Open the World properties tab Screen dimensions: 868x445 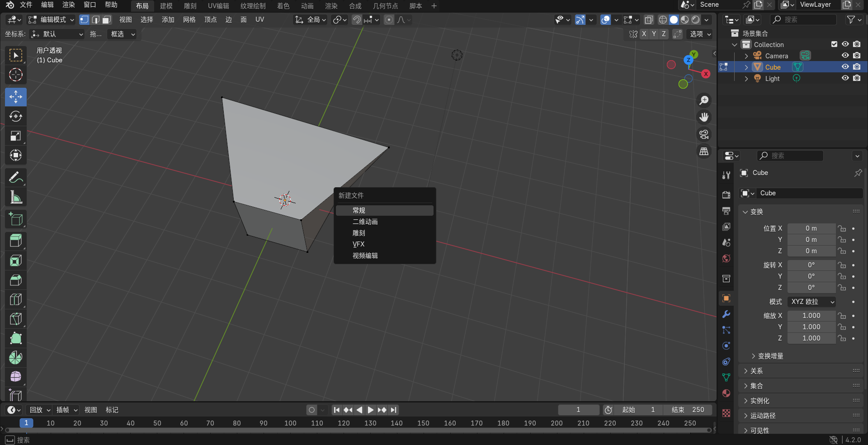726,259
